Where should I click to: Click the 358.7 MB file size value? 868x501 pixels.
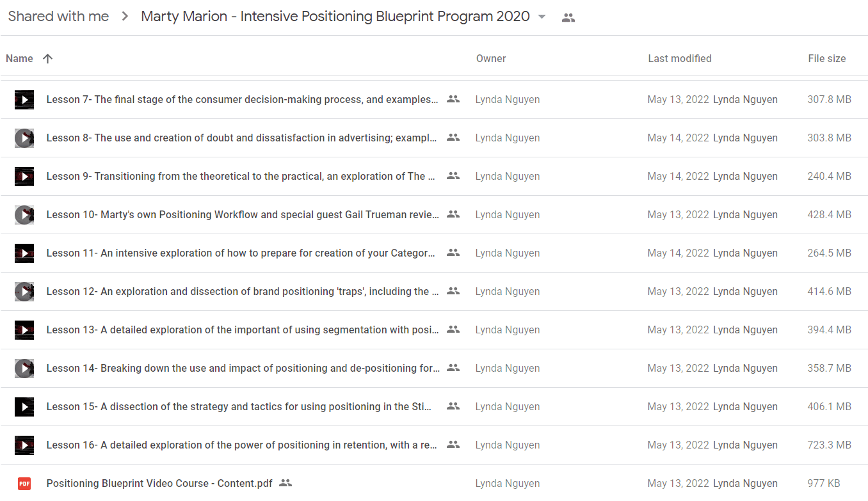tap(829, 368)
